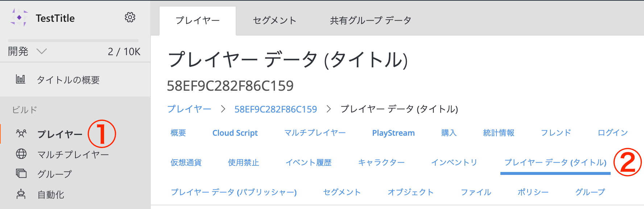Click the Multiplayer globe icon in sidebar
The height and width of the screenshot is (209, 644).
[x=21, y=154]
